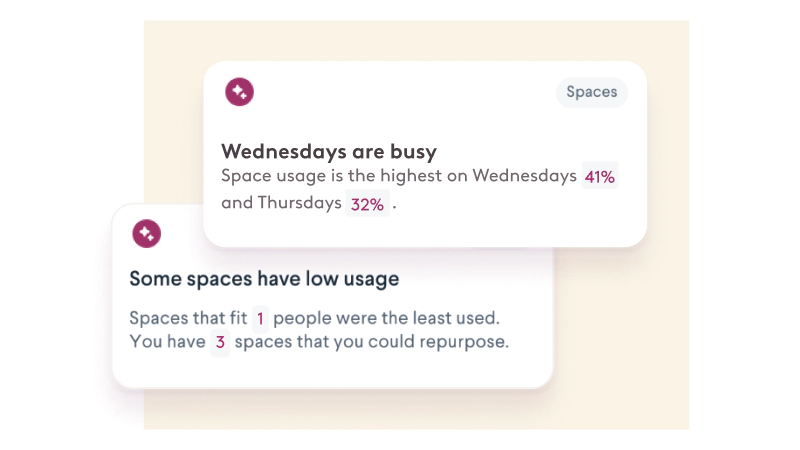Click the word 'Wednesdays' in the description line
The image size is (800, 450).
pos(525,177)
